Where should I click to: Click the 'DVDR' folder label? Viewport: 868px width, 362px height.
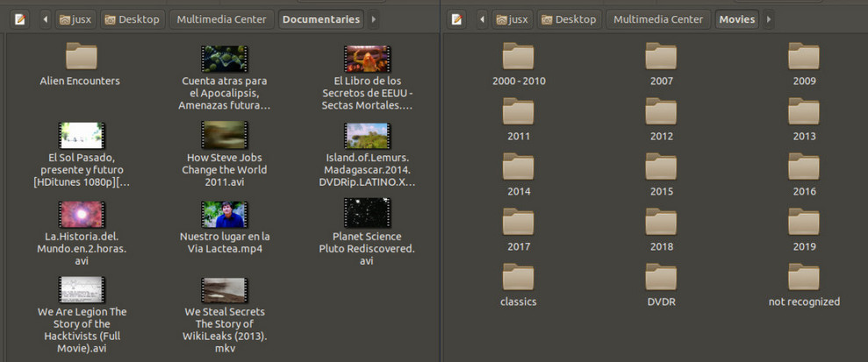click(x=661, y=302)
